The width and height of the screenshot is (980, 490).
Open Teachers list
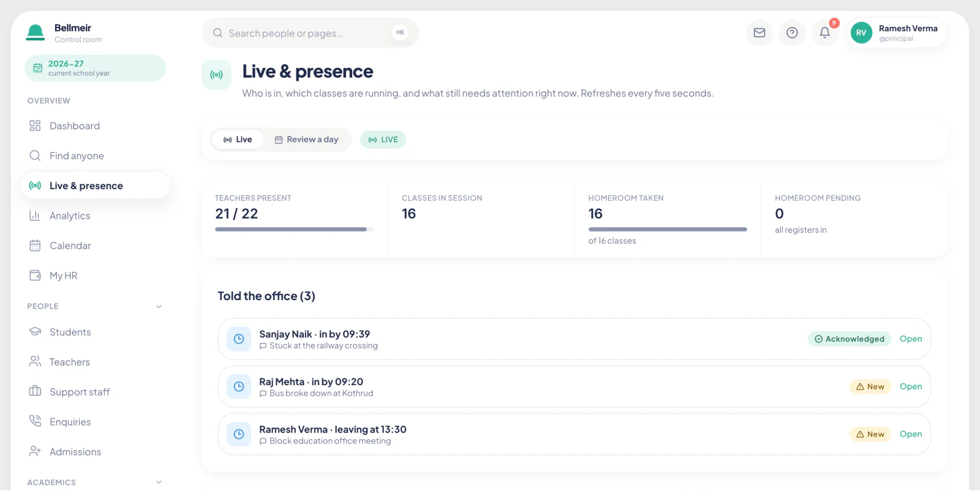[x=95, y=362]
